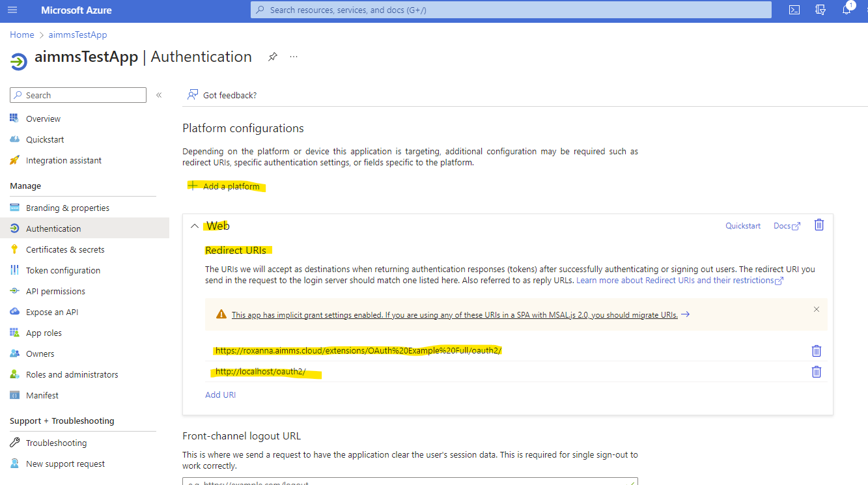Click the aimmsTestApp application icon
The width and height of the screenshot is (868, 485).
click(19, 61)
